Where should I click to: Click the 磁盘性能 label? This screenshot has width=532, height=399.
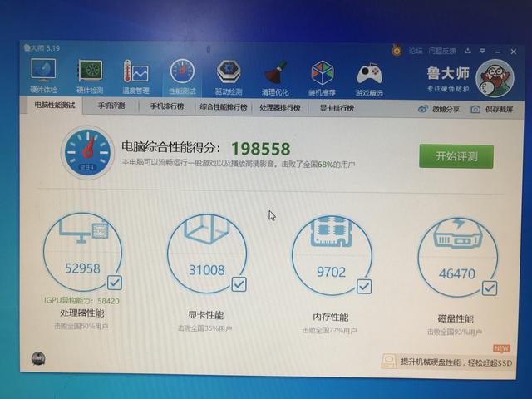456,318
